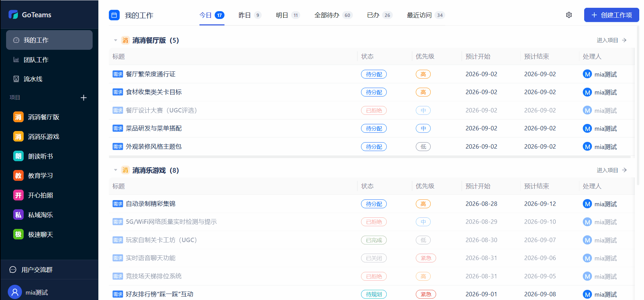Open 流水线 in the sidebar
Screen dimensions: 644x300
49,79
